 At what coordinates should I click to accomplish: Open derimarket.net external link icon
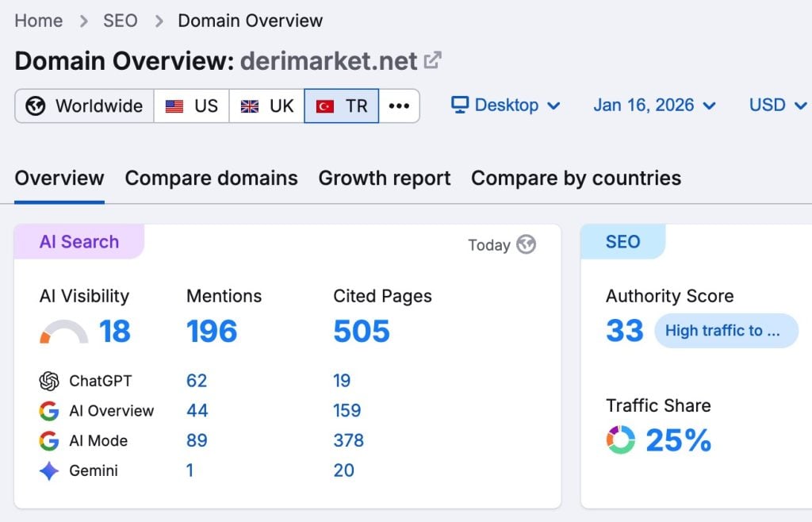(x=432, y=60)
